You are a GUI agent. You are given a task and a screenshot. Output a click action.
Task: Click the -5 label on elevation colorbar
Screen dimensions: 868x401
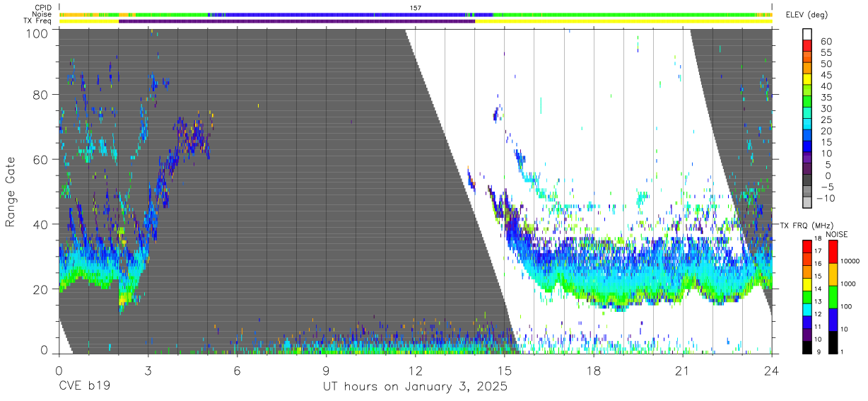click(826, 187)
